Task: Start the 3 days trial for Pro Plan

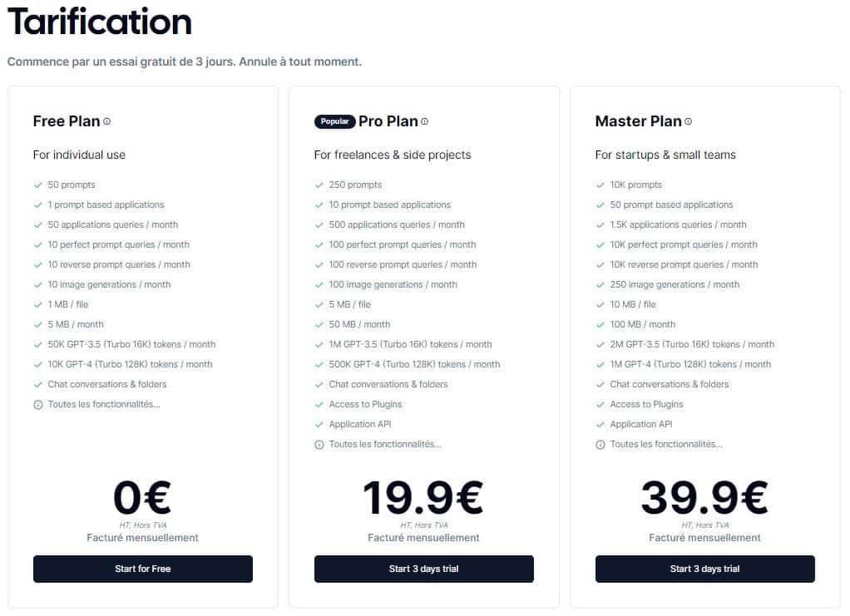Action: click(423, 569)
